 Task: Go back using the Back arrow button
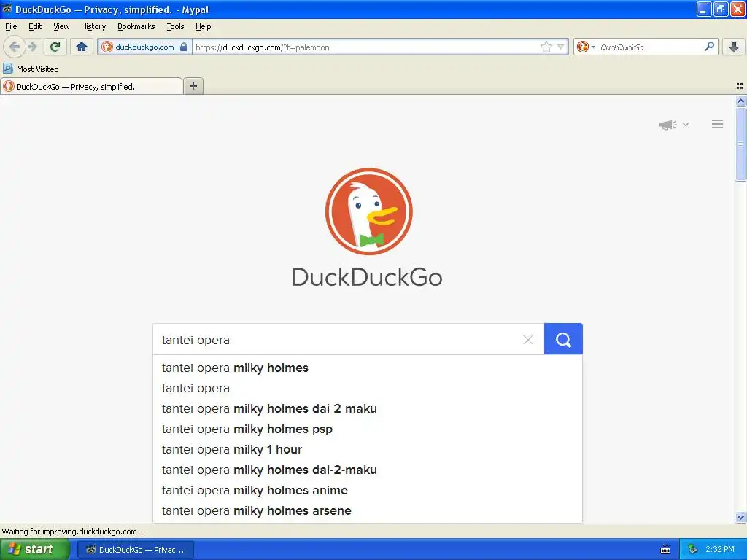pos(15,47)
